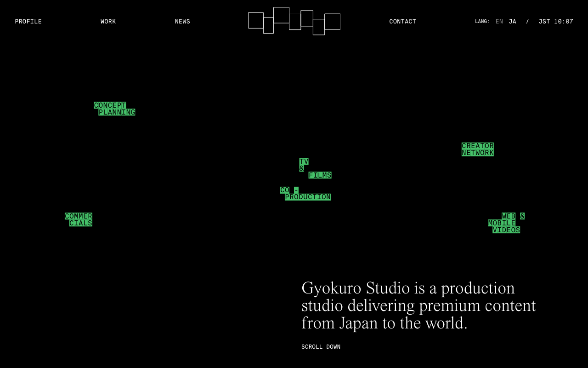Switch language to EN

click(499, 22)
